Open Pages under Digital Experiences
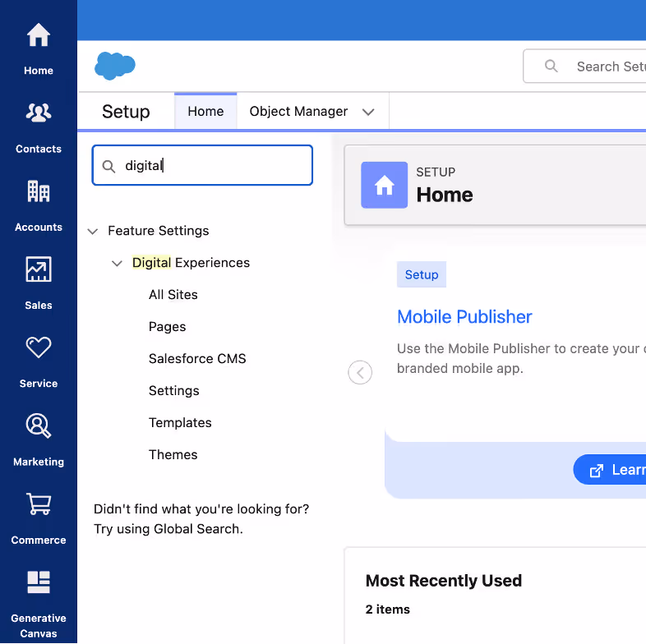 tap(168, 327)
